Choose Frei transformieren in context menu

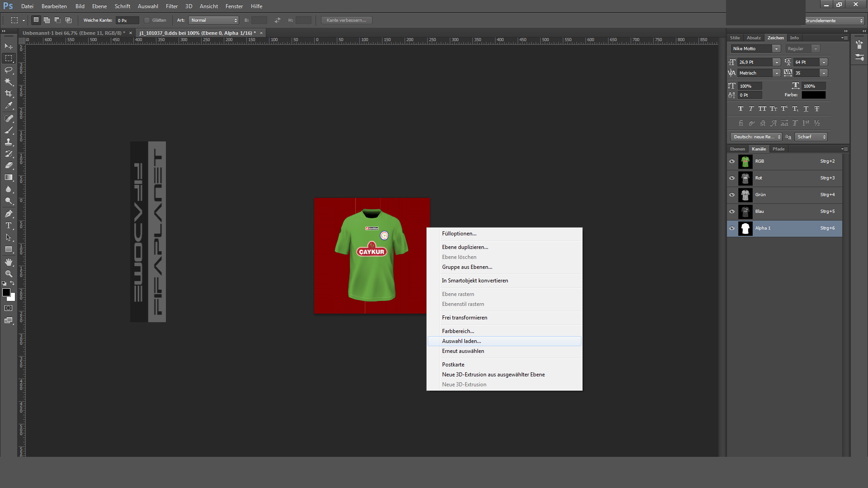(x=504, y=318)
